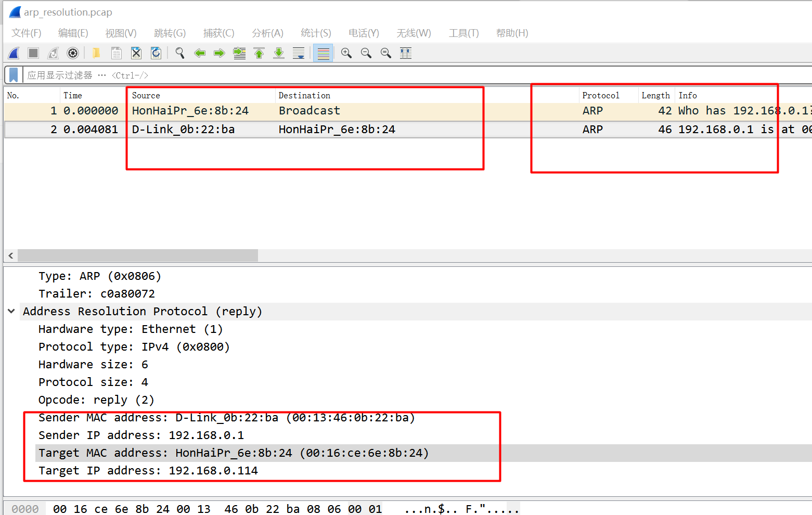This screenshot has height=515, width=812.
Task: Go back to previous packet arrow
Action: point(200,53)
